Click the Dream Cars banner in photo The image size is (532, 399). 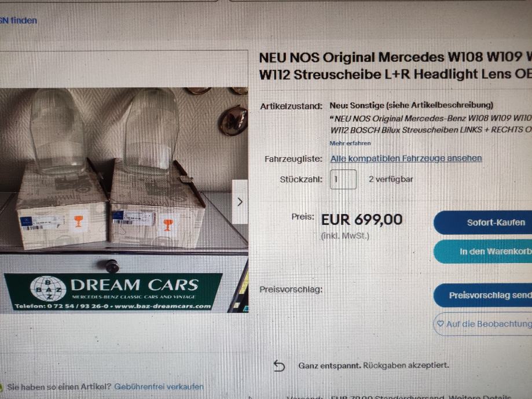pos(113,291)
